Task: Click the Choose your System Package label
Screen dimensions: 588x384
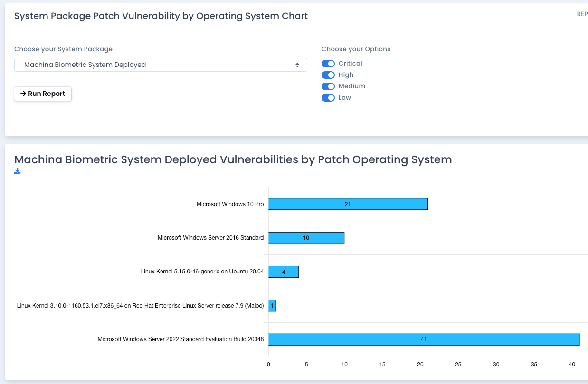Action: coord(63,49)
